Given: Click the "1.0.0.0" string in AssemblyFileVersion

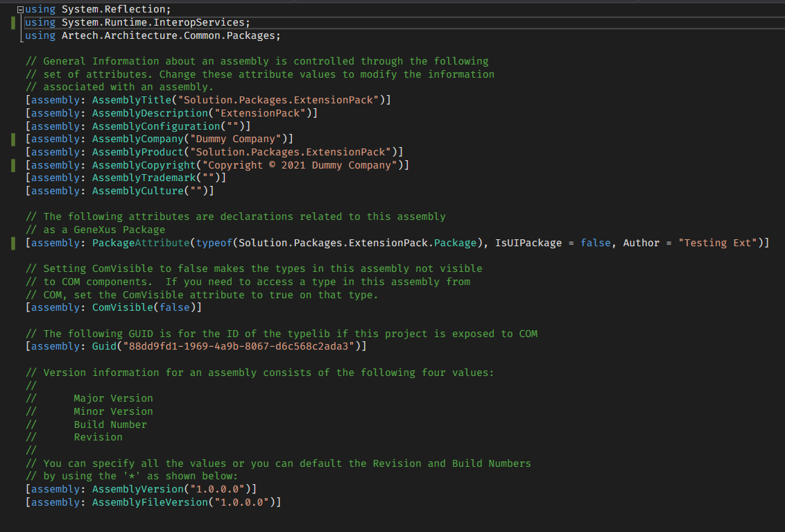Looking at the screenshot, I should pos(241,502).
